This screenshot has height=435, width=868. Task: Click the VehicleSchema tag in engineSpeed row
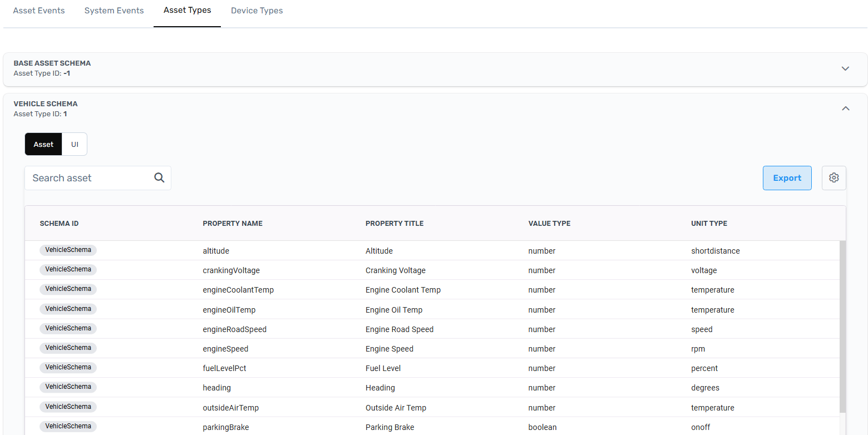point(68,348)
